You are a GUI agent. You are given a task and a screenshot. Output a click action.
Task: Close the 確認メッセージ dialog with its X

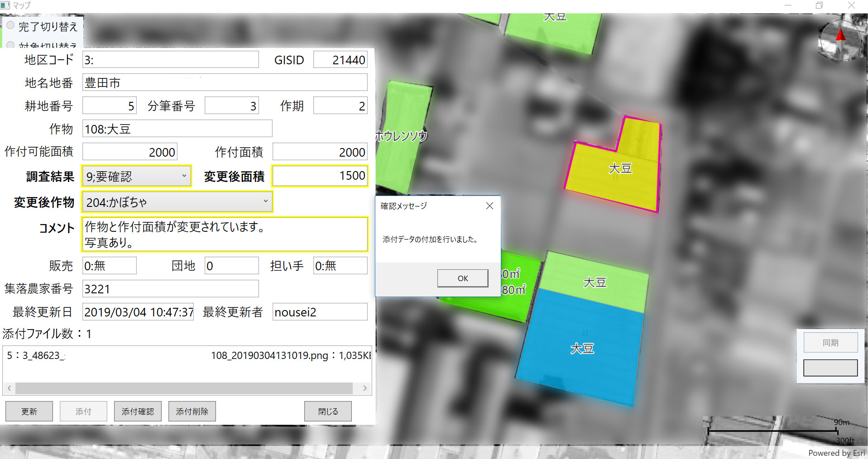click(x=489, y=206)
